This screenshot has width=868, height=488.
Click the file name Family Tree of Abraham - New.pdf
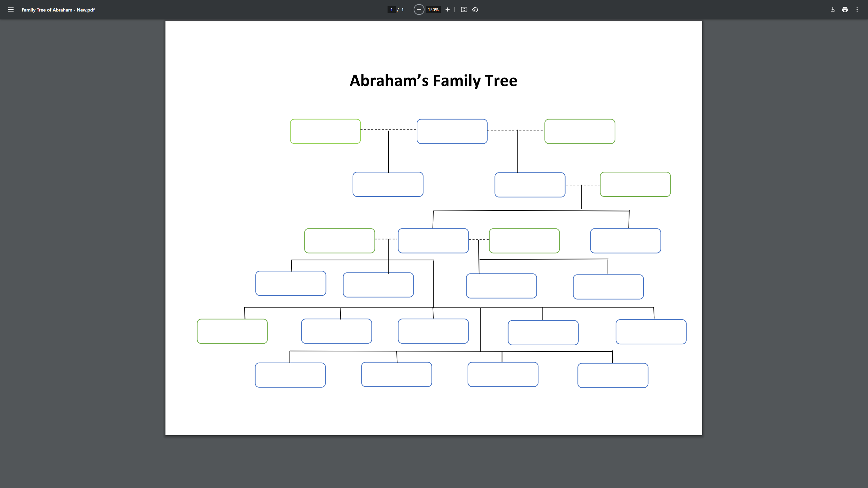pos(58,10)
